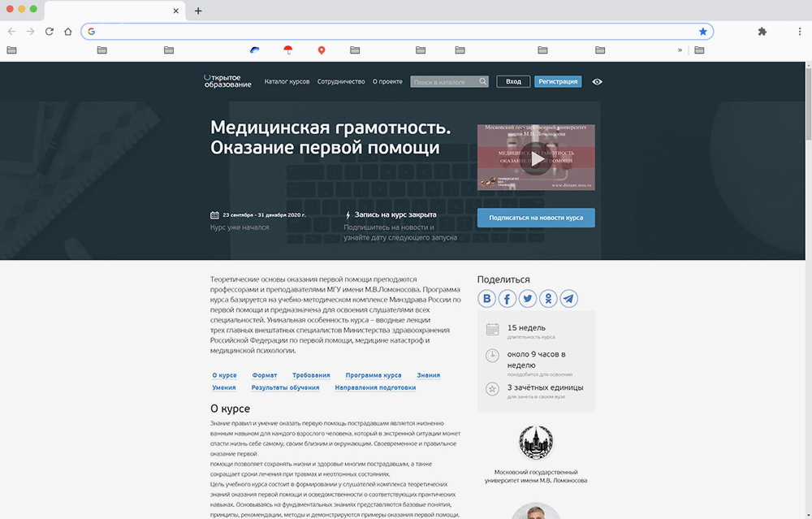The height and width of the screenshot is (519, 812).
Task: Click the course title Медицинская грамотность
Action: coord(330,137)
